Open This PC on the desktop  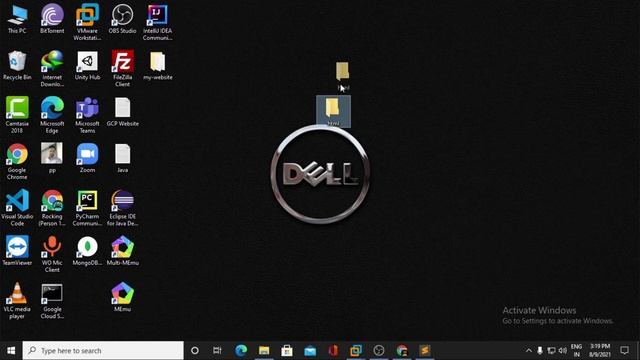(x=17, y=19)
